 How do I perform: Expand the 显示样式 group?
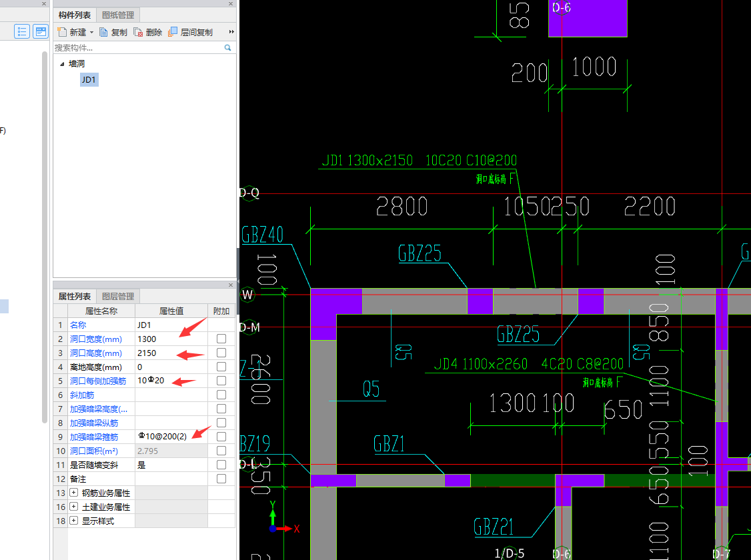(74, 520)
